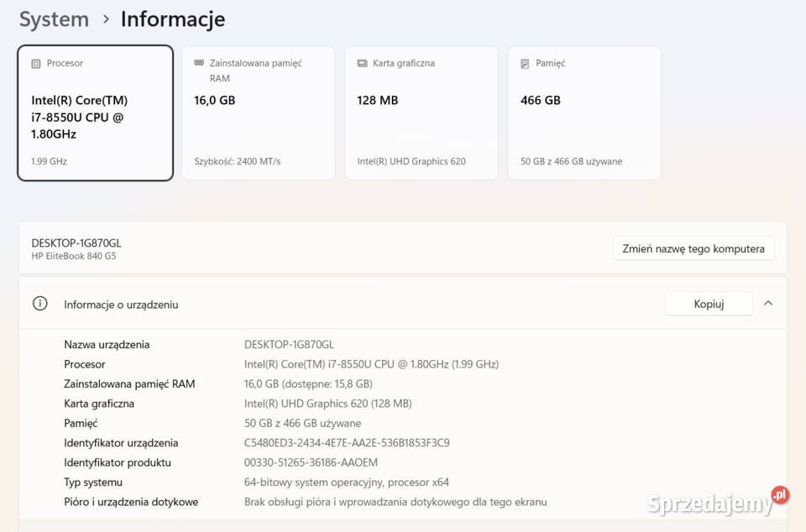
Task: Click Szybkość: 2400 MT/s text
Action: [237, 161]
